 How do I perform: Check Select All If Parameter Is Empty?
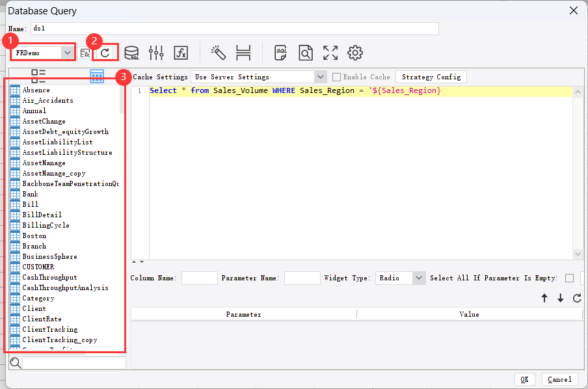(x=569, y=278)
